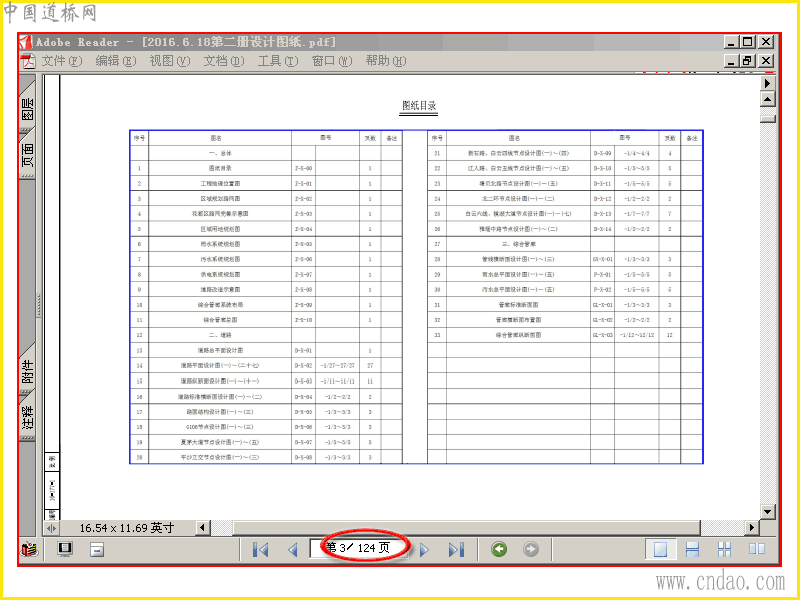
Task: Click the 区域规划路网图 table row
Action: [x=266, y=198]
